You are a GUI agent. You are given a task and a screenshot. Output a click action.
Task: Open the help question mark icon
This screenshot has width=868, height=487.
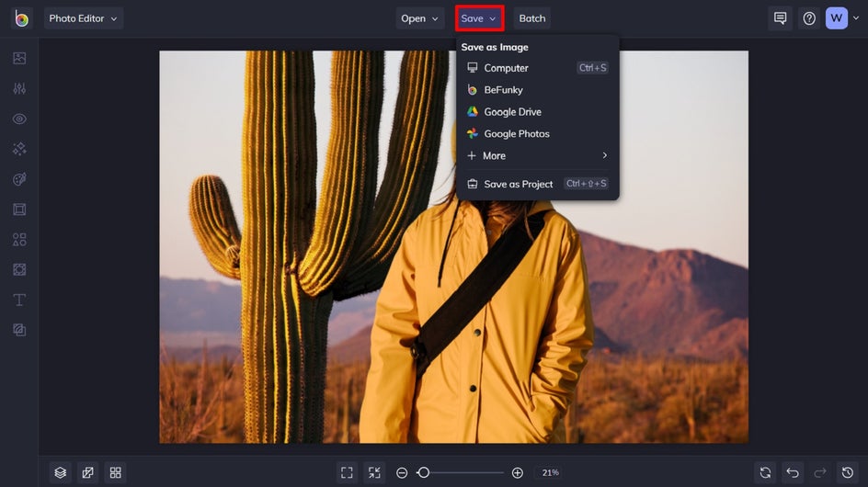(x=809, y=18)
